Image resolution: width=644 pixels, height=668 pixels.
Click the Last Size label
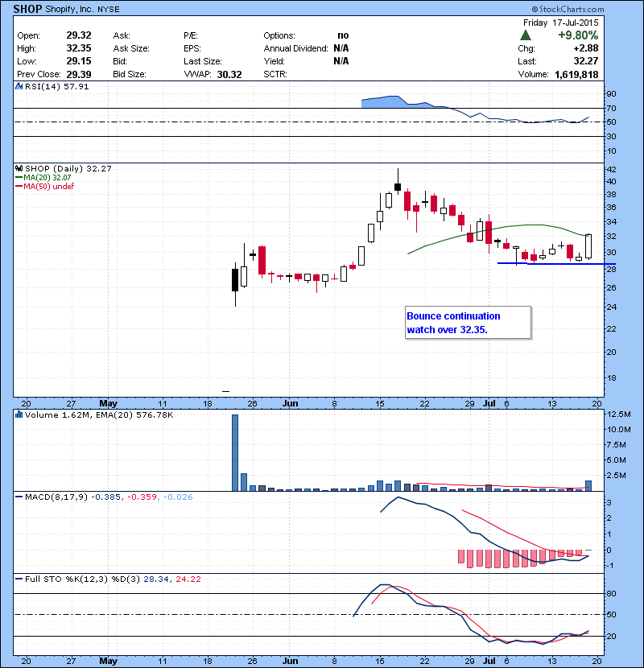(x=203, y=61)
